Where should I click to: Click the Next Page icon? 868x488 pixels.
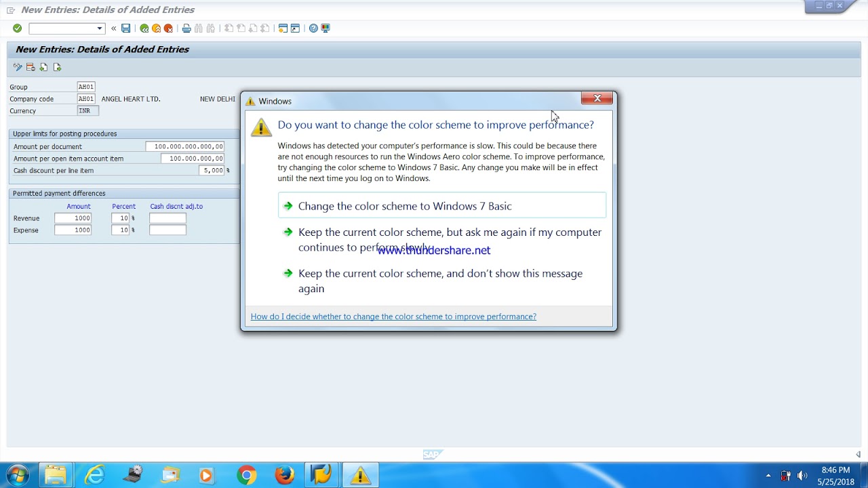(253, 28)
